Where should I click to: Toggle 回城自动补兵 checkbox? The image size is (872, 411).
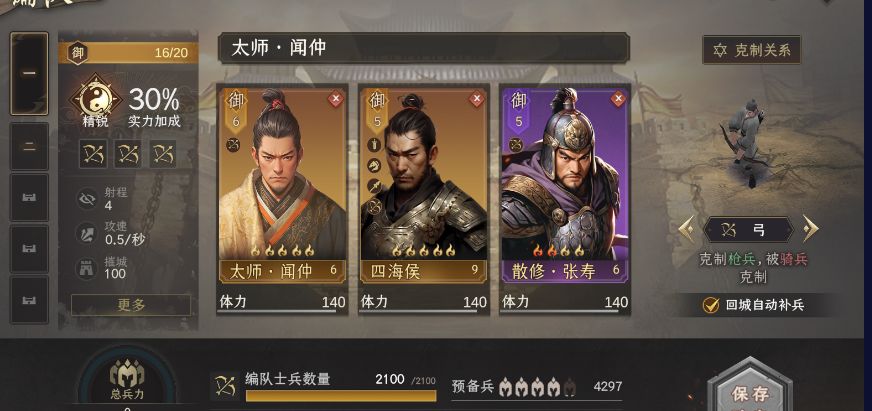[x=711, y=305]
